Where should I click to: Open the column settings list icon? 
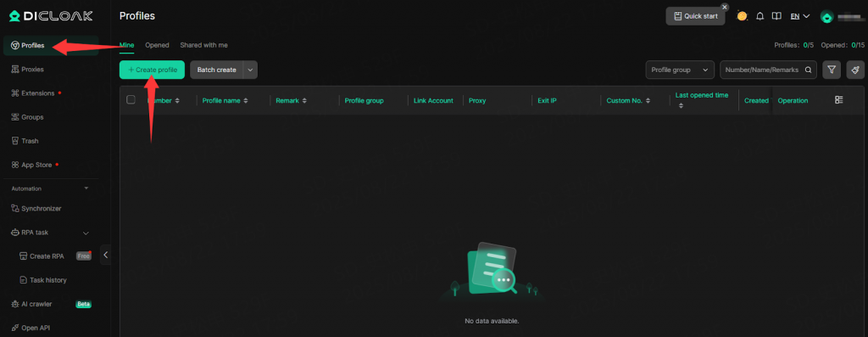tap(839, 100)
